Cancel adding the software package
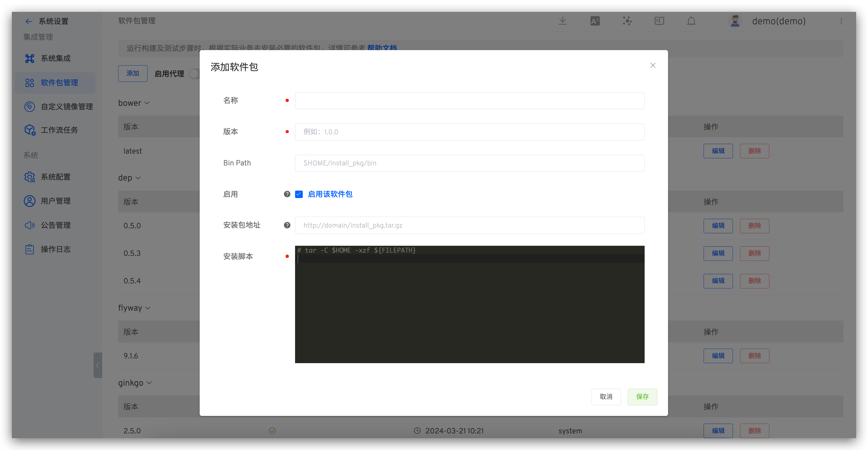This screenshot has width=868, height=450. [606, 397]
